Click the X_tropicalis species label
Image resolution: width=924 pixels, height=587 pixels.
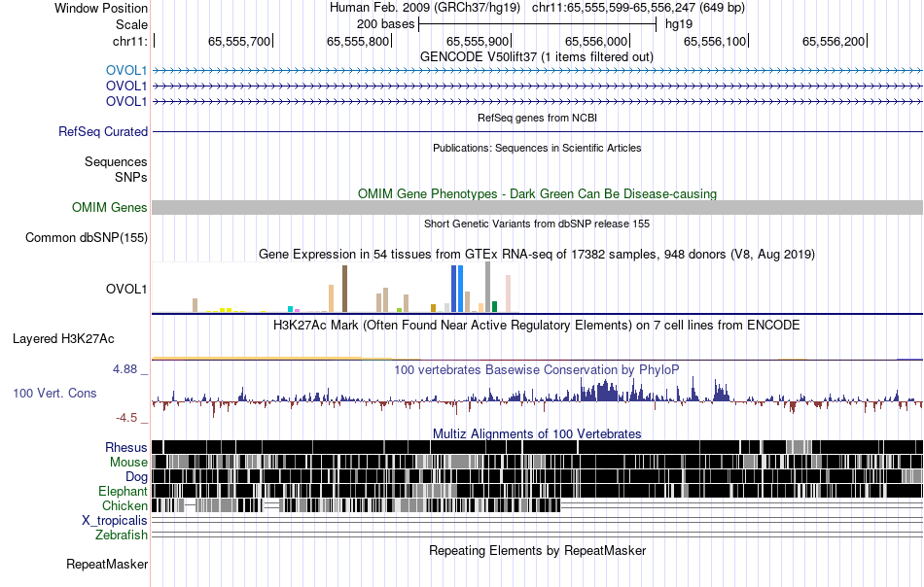(115, 521)
